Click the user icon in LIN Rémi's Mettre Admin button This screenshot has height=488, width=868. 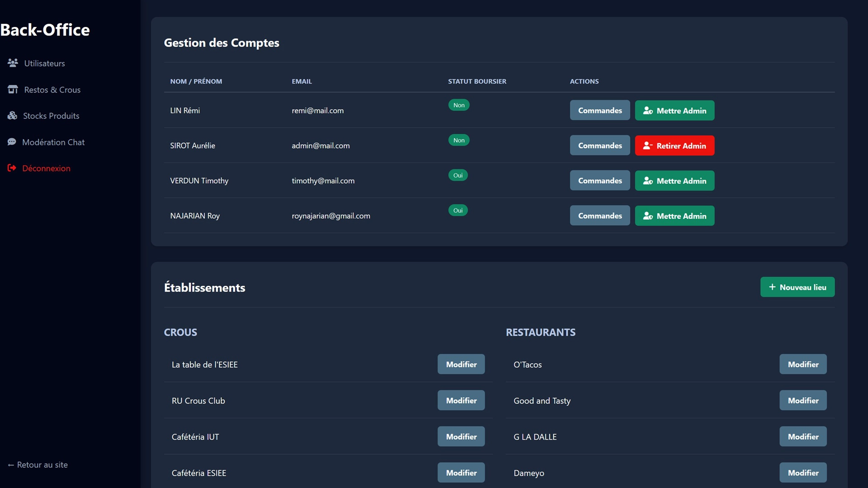pos(648,111)
